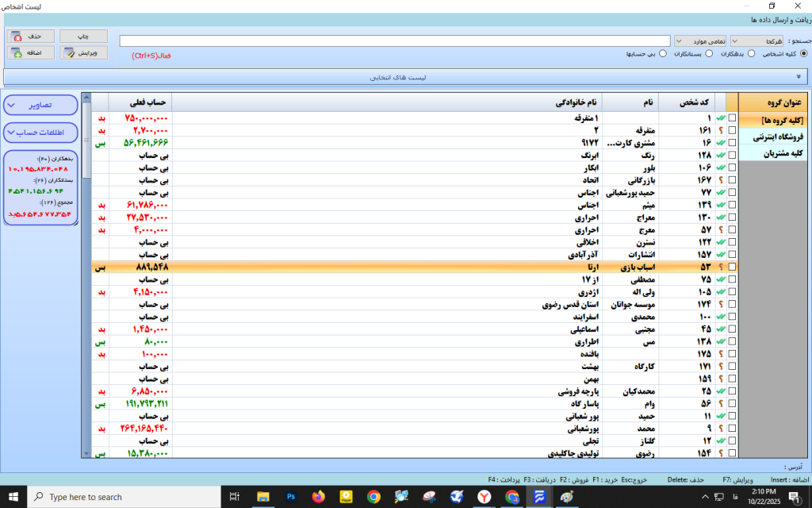
Task: Click the green checkmark on the محمدکیان row
Action: click(720, 391)
